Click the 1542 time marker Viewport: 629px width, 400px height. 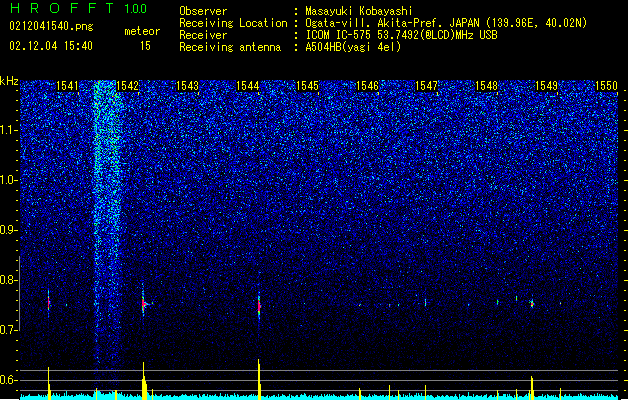coord(127,86)
